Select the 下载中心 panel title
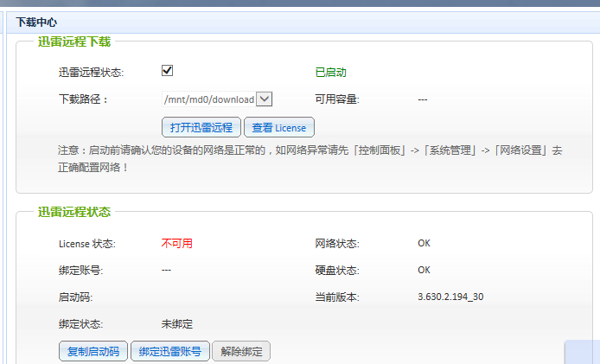 click(37, 22)
